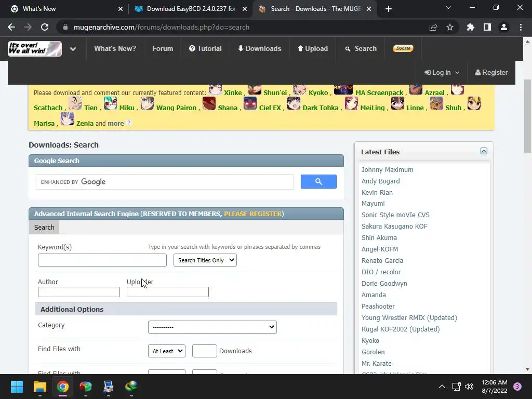Expand the Log in dropdown

click(442, 73)
